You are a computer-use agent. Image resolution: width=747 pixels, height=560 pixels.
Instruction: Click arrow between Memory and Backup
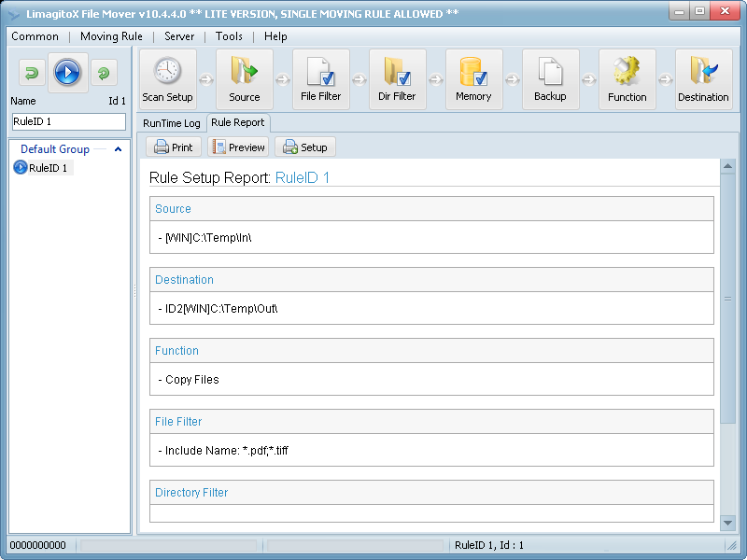(513, 79)
